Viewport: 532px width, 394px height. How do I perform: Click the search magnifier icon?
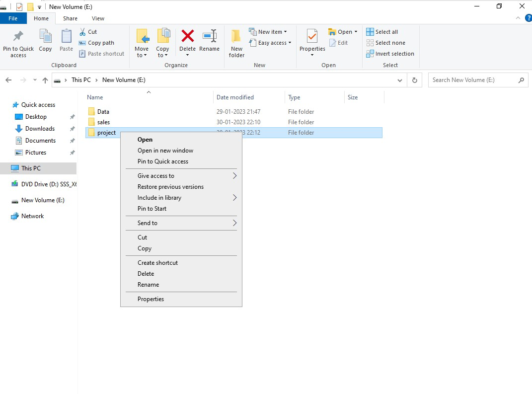click(x=521, y=80)
